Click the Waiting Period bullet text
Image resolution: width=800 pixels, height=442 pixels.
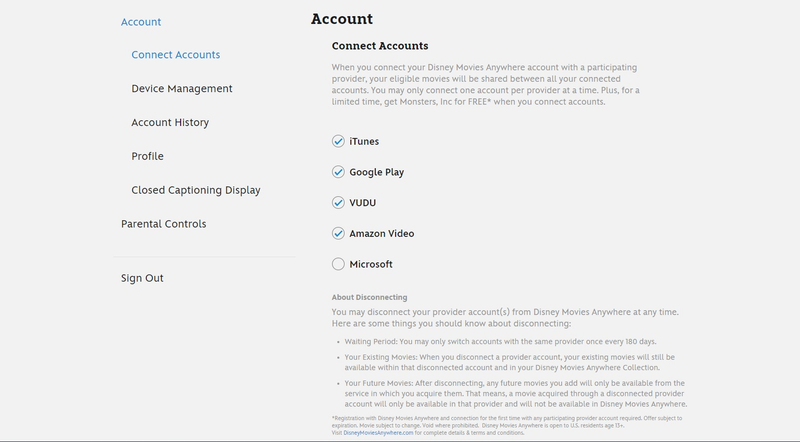[x=501, y=341]
